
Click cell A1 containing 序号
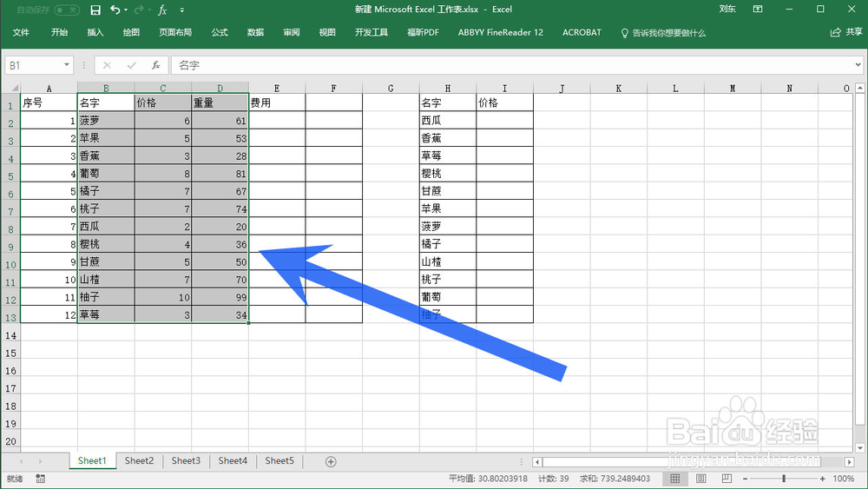point(49,102)
